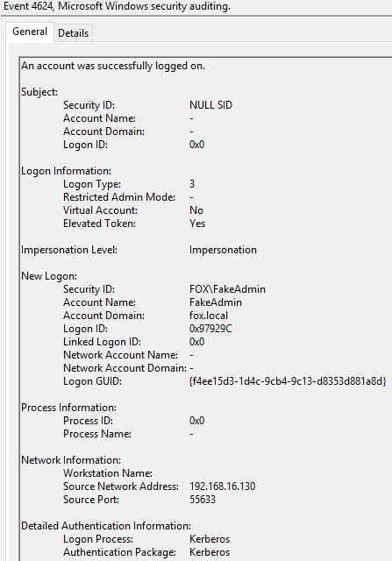Image resolution: width=392 pixels, height=561 pixels.
Task: Click the FOX\FakeAdmin Security ID value
Action: coord(227,289)
